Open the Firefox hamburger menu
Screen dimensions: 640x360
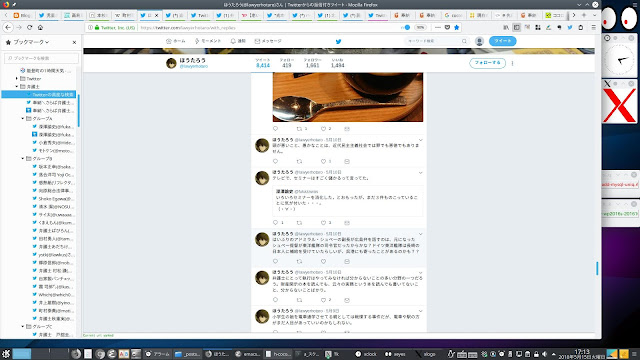tap(593, 27)
